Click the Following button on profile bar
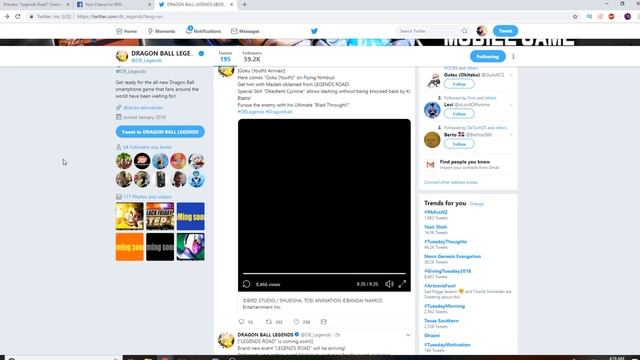This screenshot has height=360, width=640. point(487,56)
